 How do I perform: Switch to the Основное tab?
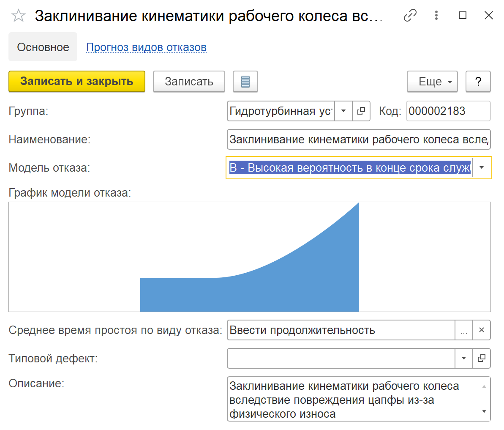(x=43, y=47)
